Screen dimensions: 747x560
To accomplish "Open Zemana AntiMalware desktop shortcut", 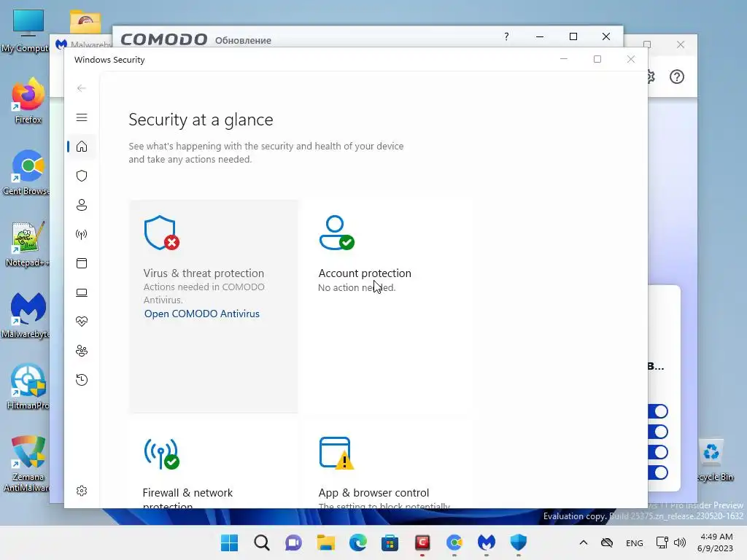I will tap(27, 464).
